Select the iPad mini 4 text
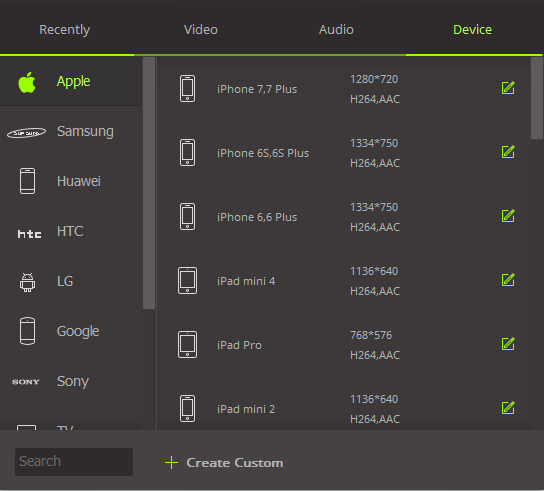 246,281
